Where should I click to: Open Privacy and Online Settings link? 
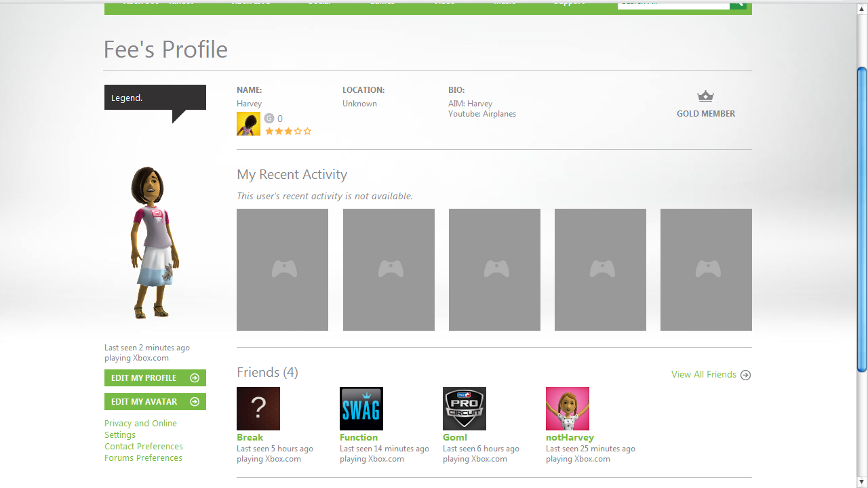(140, 429)
